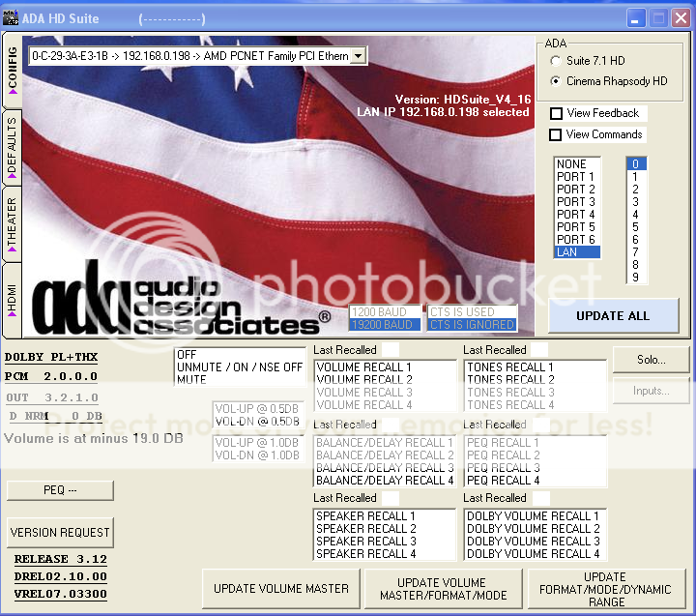This screenshot has height=616, width=696.
Task: Minimize the ADA HD Suite window
Action: (x=637, y=18)
